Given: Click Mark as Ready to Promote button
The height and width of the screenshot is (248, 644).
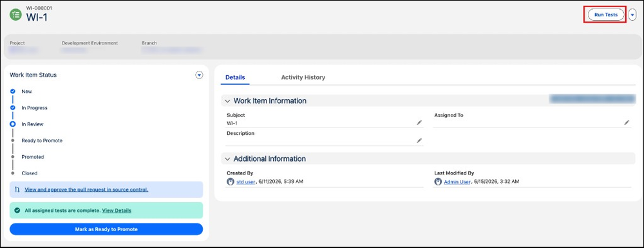Looking at the screenshot, I should pos(106,229).
